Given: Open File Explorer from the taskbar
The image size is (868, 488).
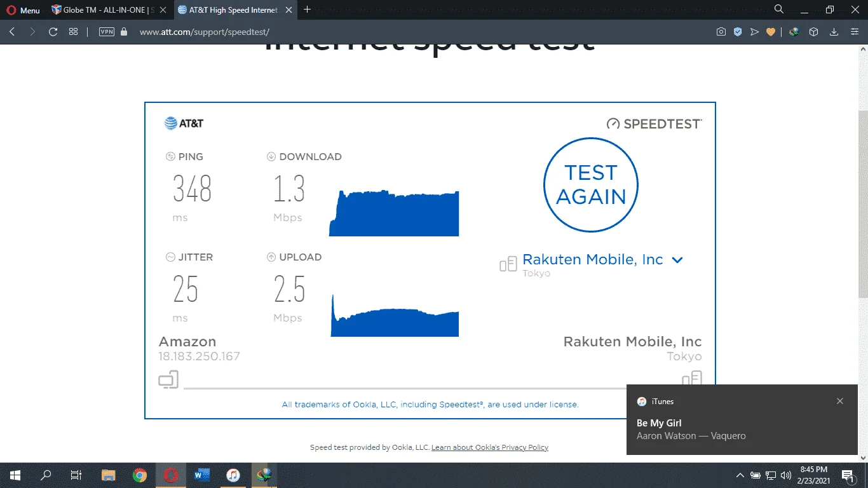Looking at the screenshot, I should pyautogui.click(x=109, y=475).
